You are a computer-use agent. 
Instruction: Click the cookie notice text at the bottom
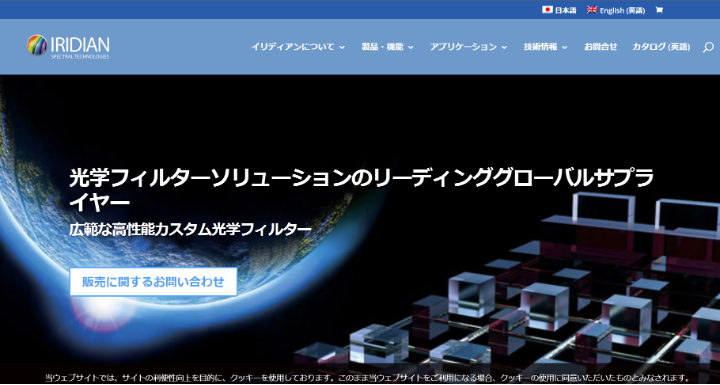(x=367, y=379)
